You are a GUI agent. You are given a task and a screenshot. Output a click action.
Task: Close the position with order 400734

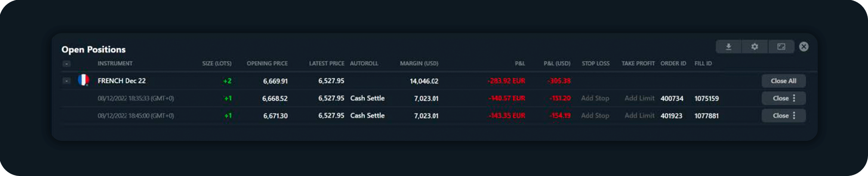[780, 98]
